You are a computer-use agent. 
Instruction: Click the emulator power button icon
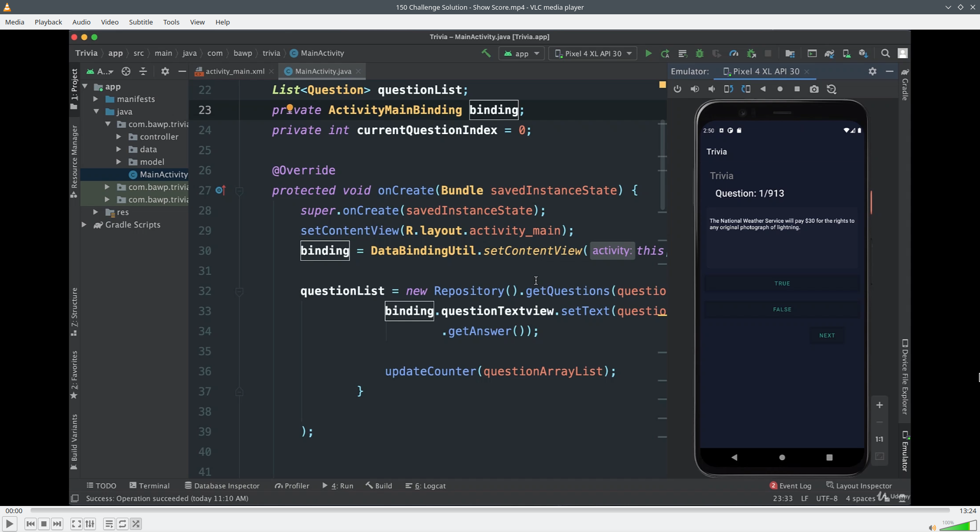click(x=677, y=89)
